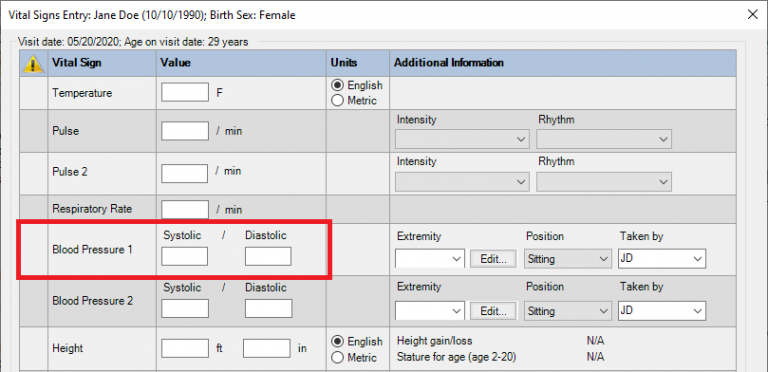Open Blood Pressure 2 Position dropdown
Image resolution: width=768 pixels, height=372 pixels.
[568, 311]
